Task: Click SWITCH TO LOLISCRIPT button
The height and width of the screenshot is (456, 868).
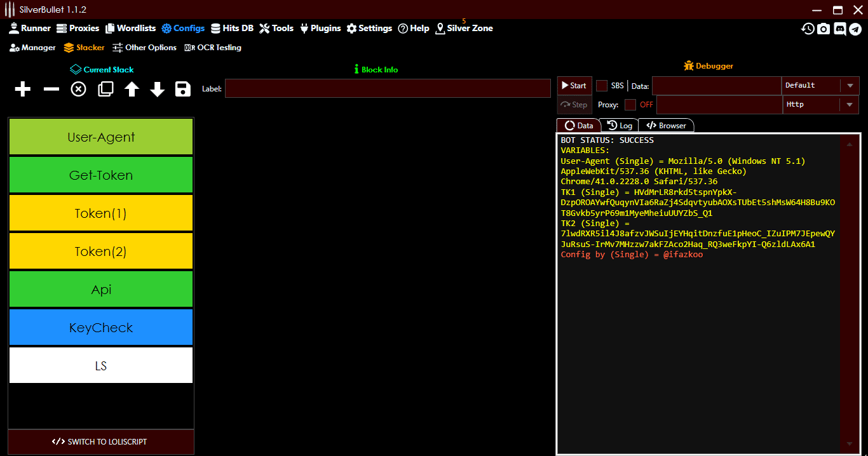Action: [100, 441]
